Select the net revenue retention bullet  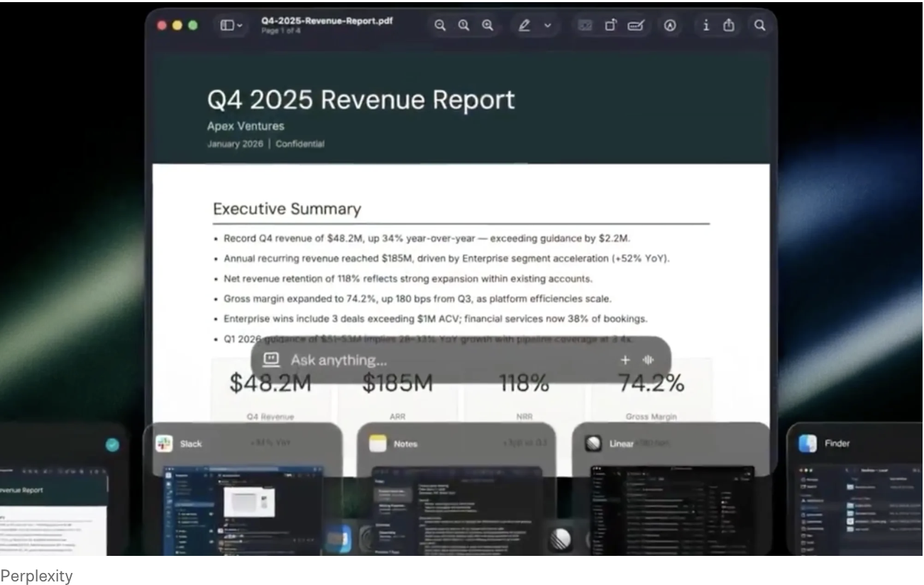[x=403, y=278]
